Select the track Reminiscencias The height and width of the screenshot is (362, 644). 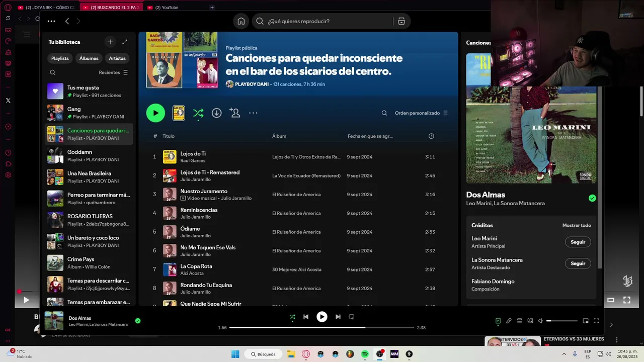pyautogui.click(x=298, y=213)
